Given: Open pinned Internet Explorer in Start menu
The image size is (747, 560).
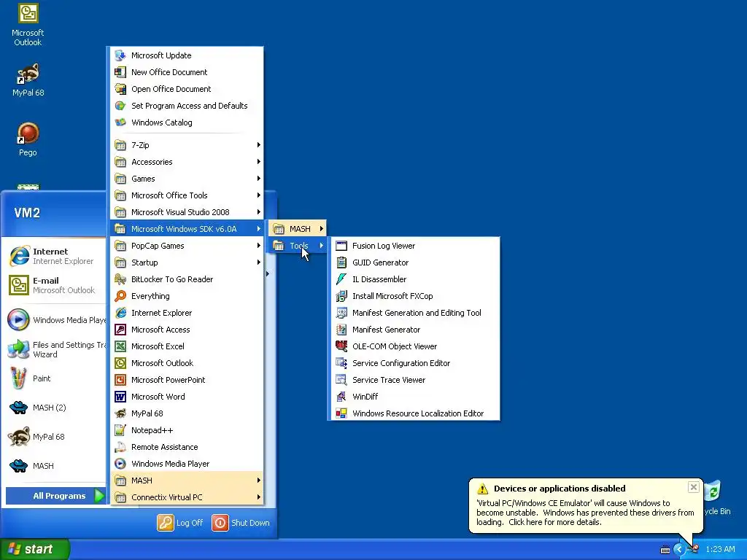Looking at the screenshot, I should [x=55, y=256].
